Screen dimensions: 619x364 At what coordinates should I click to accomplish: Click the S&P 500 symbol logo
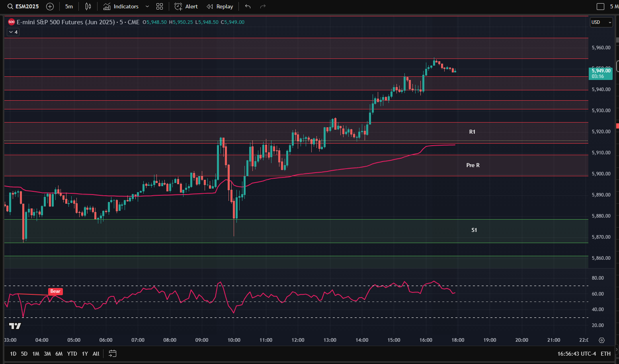point(12,22)
